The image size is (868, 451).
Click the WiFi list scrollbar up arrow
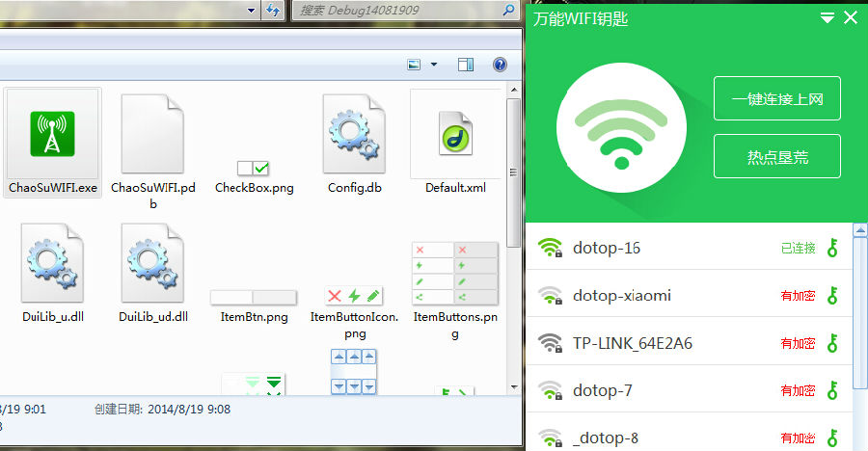click(860, 229)
